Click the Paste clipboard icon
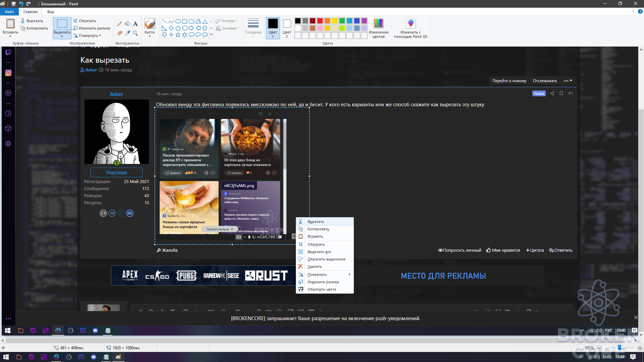This screenshot has height=362, width=644. click(x=10, y=23)
